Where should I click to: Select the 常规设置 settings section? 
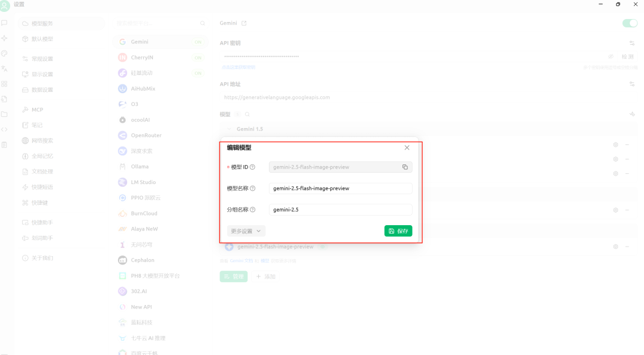tap(61, 59)
